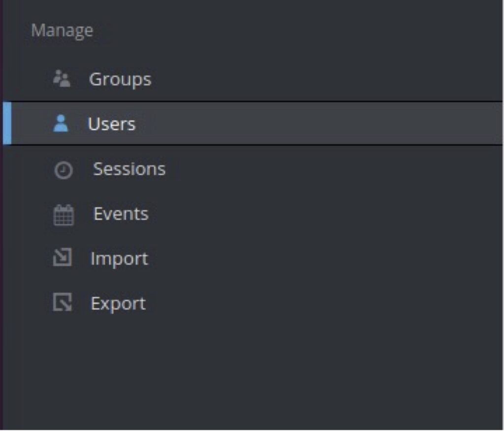Click the blue active indicator beside Users
This screenshot has height=431, width=504.
7,123
